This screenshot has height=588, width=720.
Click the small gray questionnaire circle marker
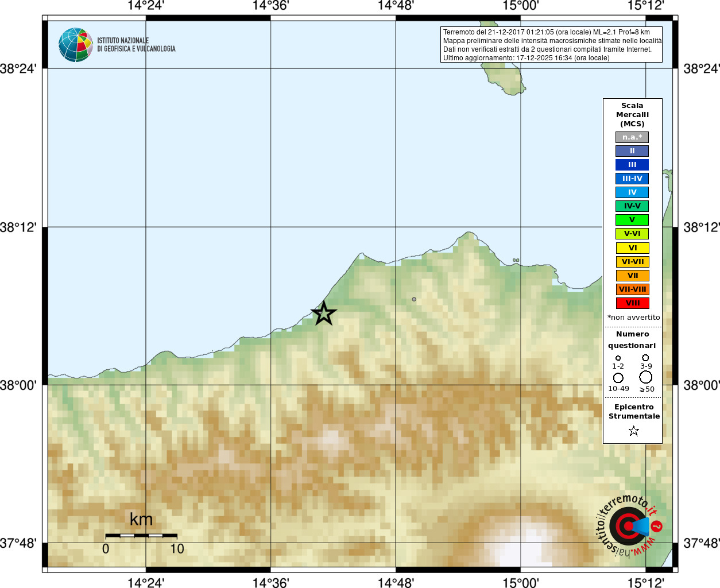(414, 299)
